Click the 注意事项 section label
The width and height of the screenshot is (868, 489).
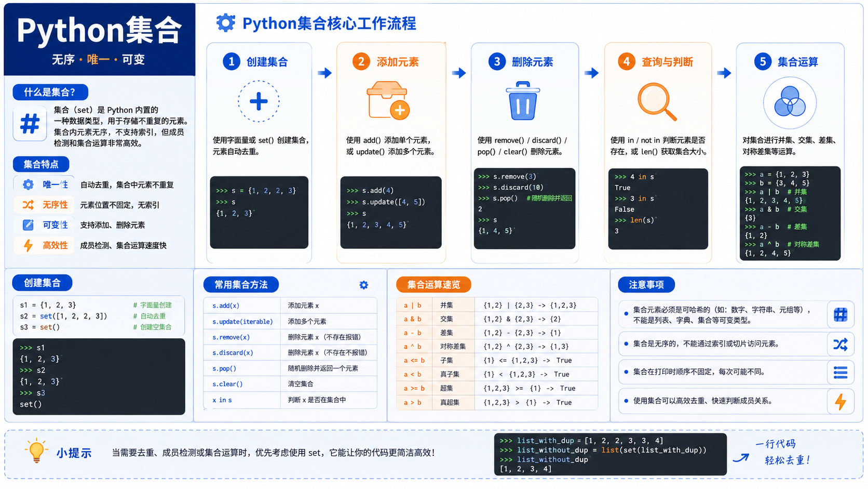(x=646, y=285)
